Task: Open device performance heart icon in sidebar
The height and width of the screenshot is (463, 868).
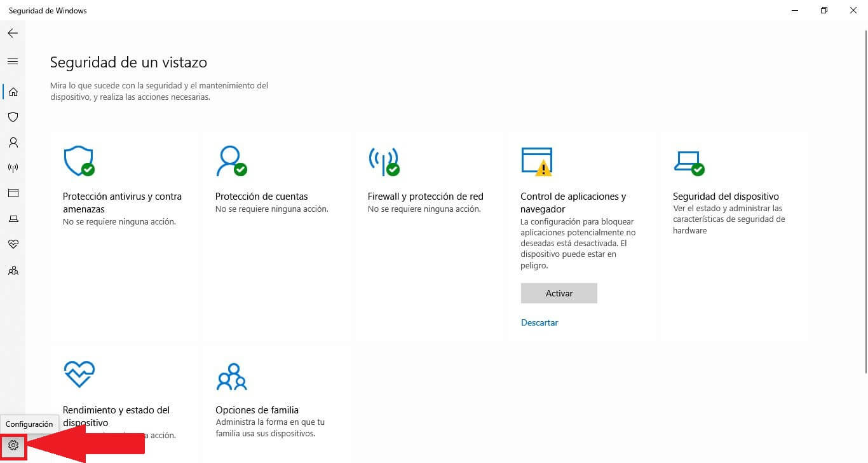Action: click(13, 244)
